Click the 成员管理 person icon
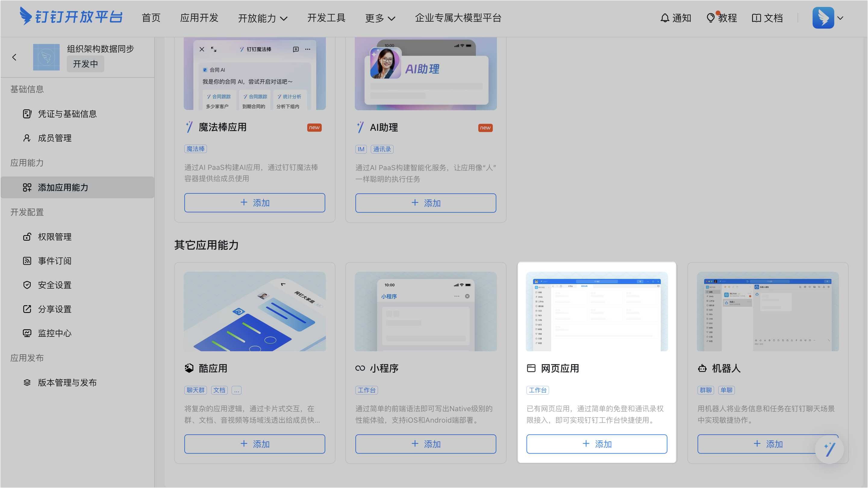 pos(27,138)
